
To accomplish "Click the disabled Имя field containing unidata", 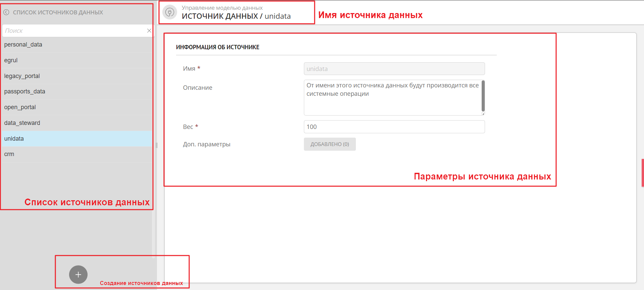I will pyautogui.click(x=394, y=69).
